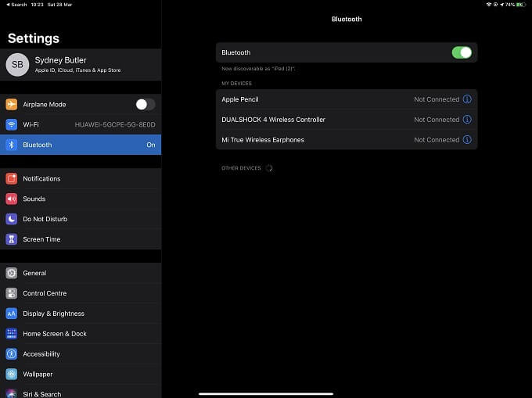The image size is (532, 398).
Task: Tap the MY DEVICES section header
Action: [x=236, y=84]
